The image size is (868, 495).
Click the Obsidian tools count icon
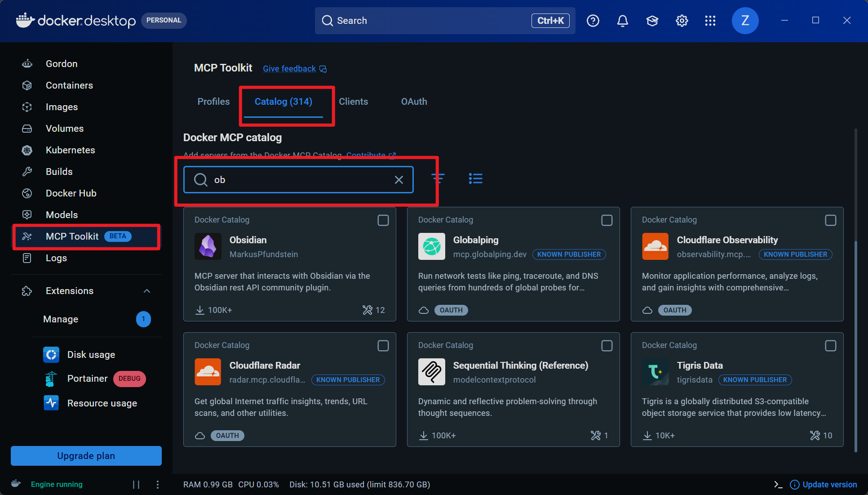368,310
